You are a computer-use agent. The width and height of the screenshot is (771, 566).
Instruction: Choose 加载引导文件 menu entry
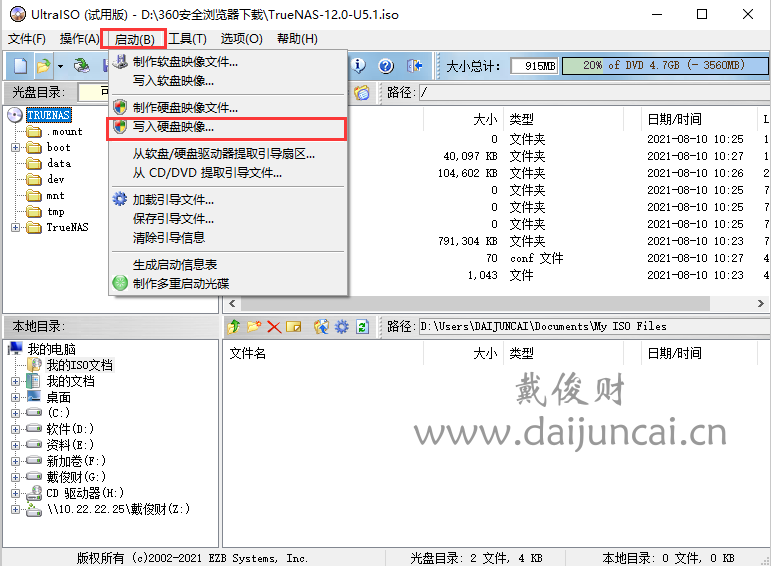[228, 200]
